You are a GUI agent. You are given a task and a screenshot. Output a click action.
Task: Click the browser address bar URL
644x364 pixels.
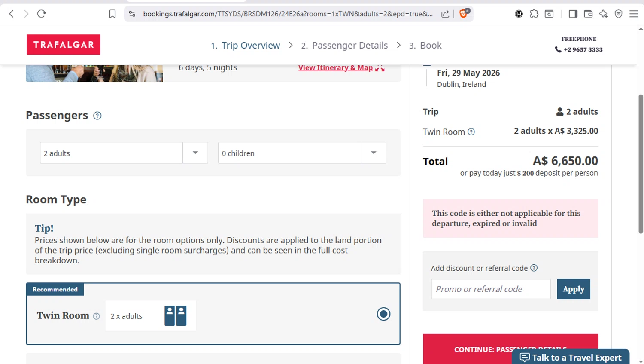click(x=288, y=14)
